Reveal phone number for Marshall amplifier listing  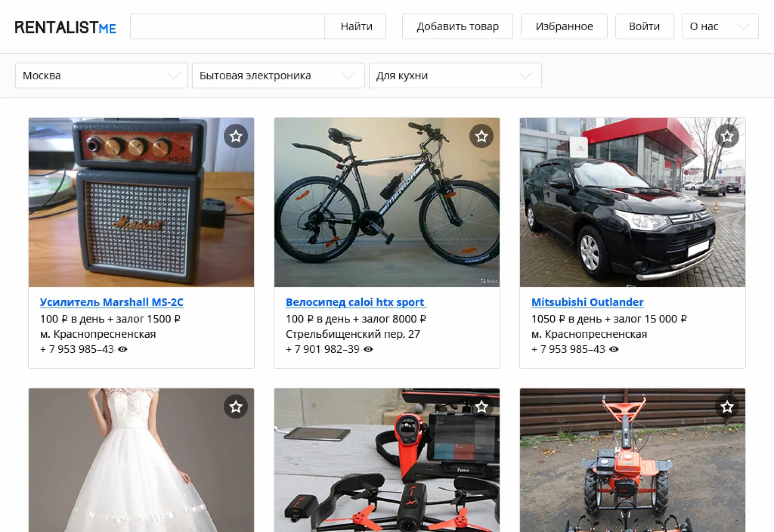[x=123, y=349]
